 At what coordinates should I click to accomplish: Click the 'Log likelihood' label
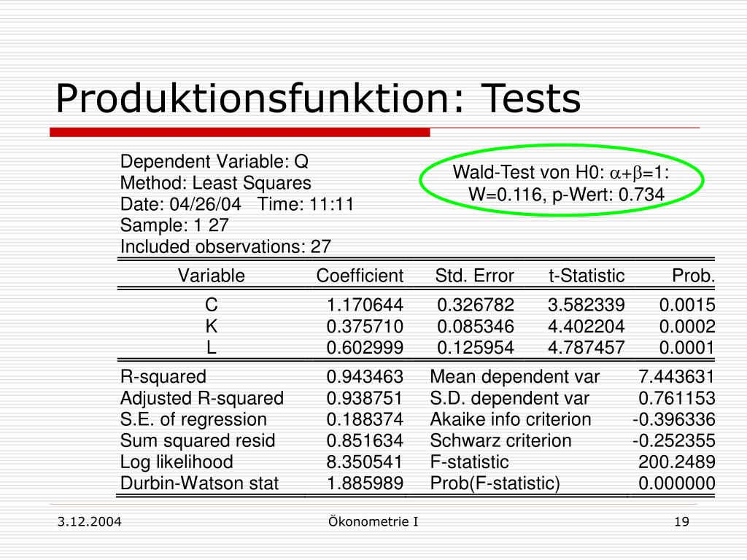click(177, 462)
